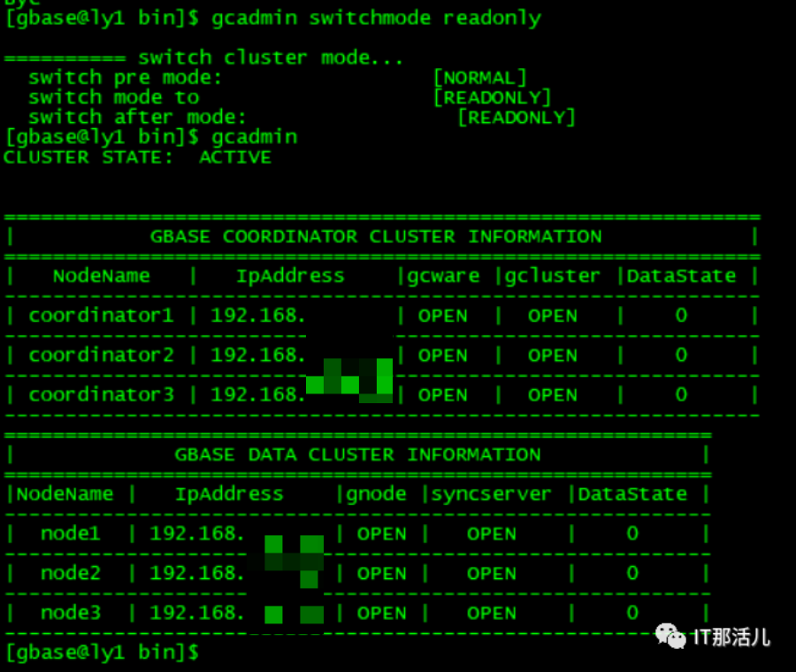The width and height of the screenshot is (796, 672).
Task: Click the DataState 0 value for node1
Action: (x=632, y=534)
